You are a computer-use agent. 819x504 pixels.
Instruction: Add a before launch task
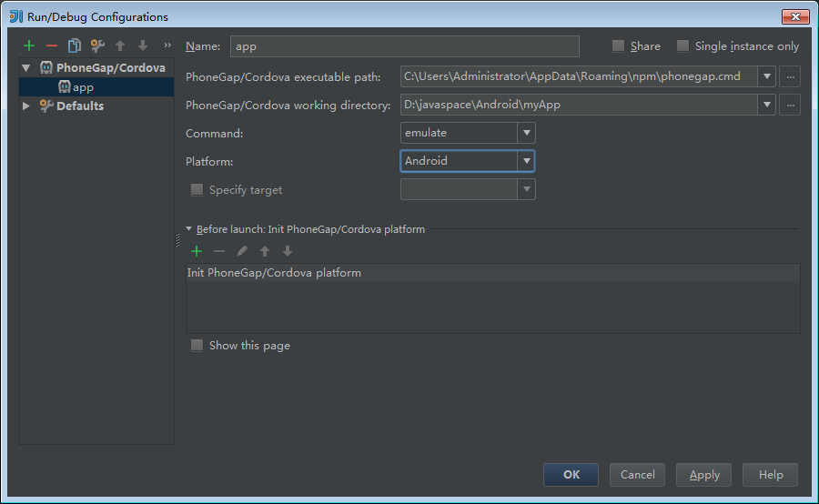click(x=197, y=251)
